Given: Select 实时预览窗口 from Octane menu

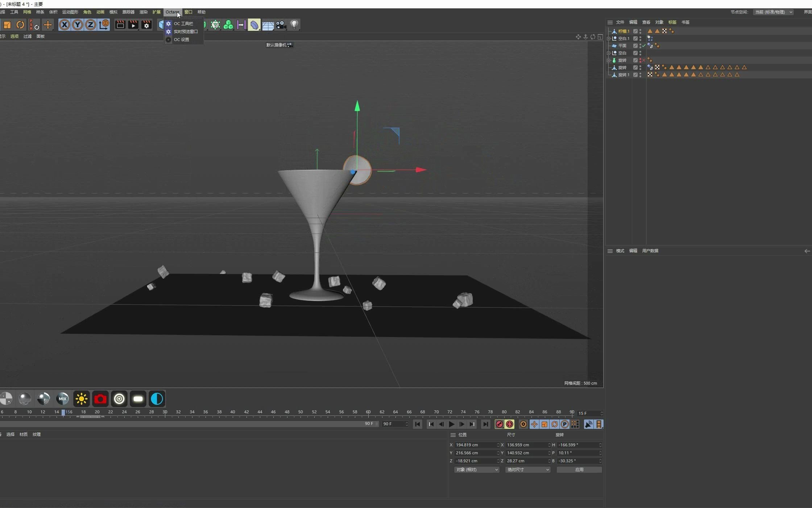Looking at the screenshot, I should pyautogui.click(x=186, y=32).
